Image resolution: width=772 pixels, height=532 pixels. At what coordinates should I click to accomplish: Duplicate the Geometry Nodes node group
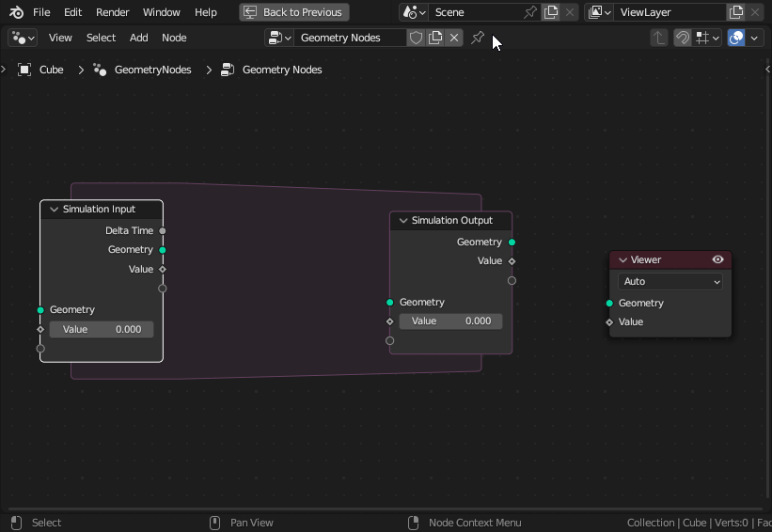point(435,38)
